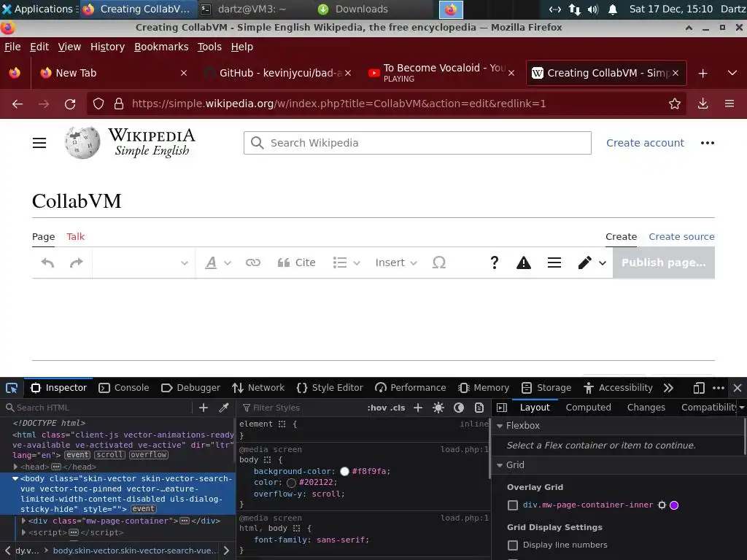Collapse the Flexbox section
This screenshot has width=747, height=560.
coord(500,426)
